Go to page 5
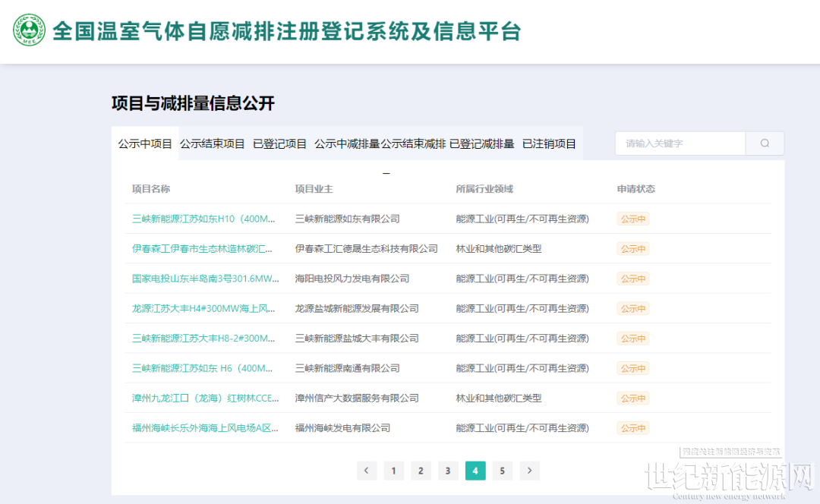The height and width of the screenshot is (504, 820). (x=503, y=471)
